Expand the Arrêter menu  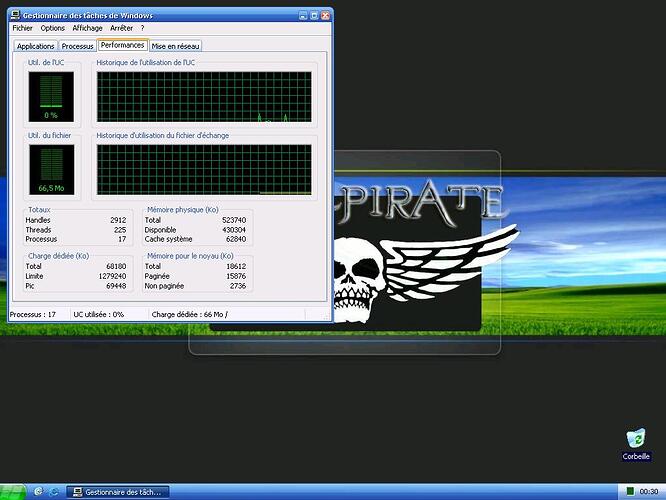click(x=121, y=28)
